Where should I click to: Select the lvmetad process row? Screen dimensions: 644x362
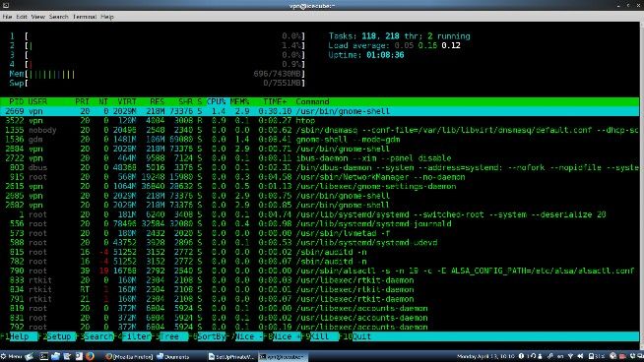pyautogui.click(x=319, y=233)
